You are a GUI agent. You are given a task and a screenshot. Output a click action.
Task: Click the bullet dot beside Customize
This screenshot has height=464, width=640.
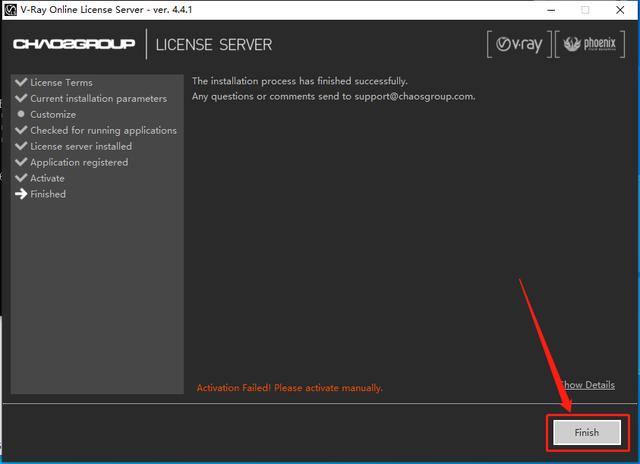pyautogui.click(x=21, y=114)
